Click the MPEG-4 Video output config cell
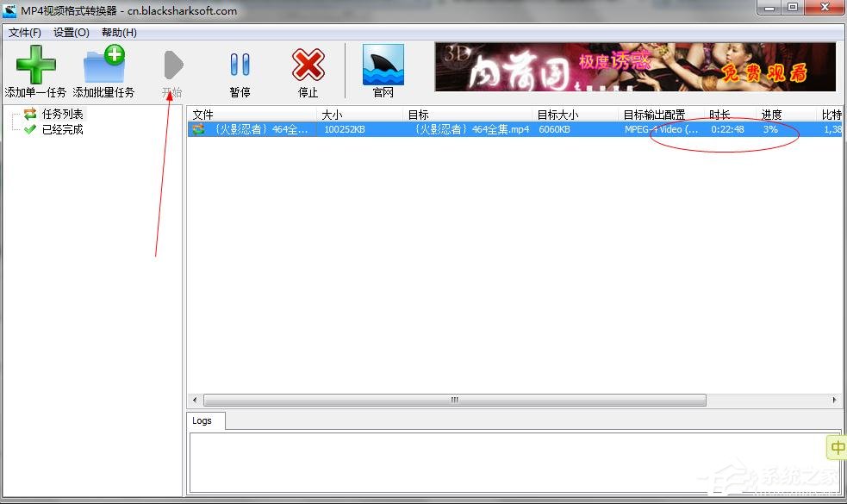This screenshot has width=847, height=504. coord(661,129)
